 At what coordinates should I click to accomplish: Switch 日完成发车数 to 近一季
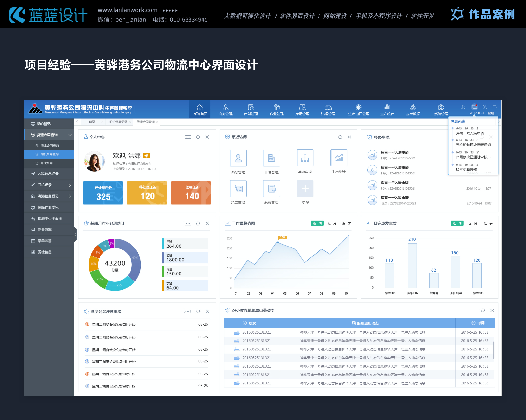[x=488, y=223]
